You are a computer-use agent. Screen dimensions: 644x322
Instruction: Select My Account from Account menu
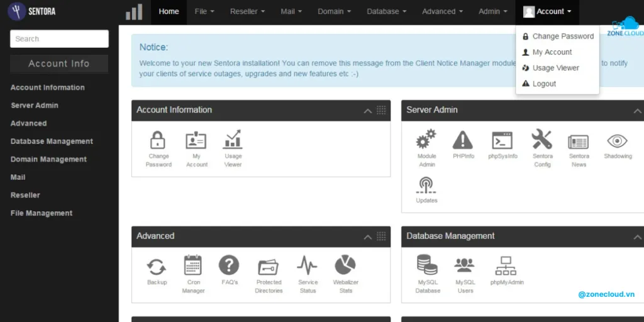point(558,52)
